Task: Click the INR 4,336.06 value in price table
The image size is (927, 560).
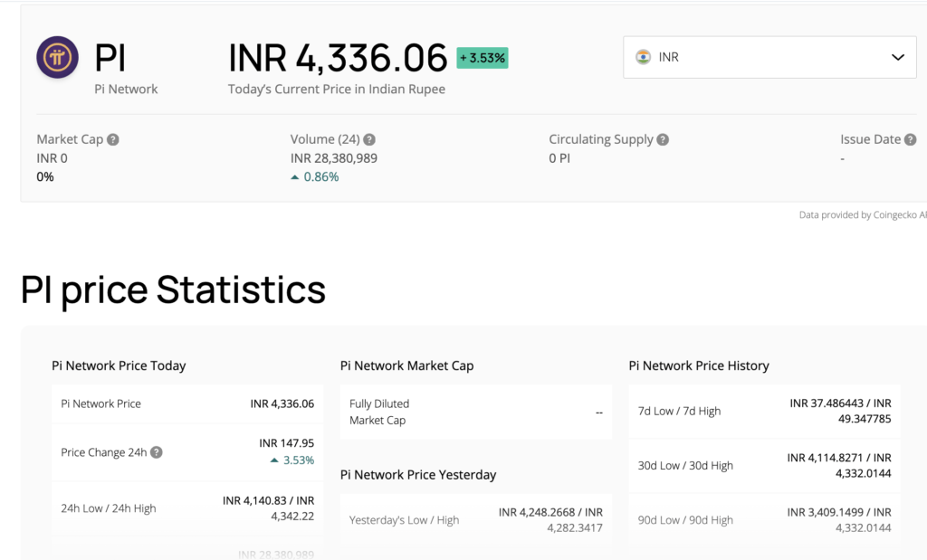Action: pyautogui.click(x=282, y=404)
